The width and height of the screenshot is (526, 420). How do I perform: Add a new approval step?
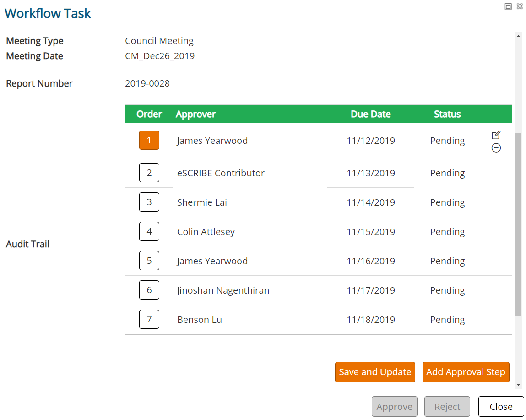(466, 372)
